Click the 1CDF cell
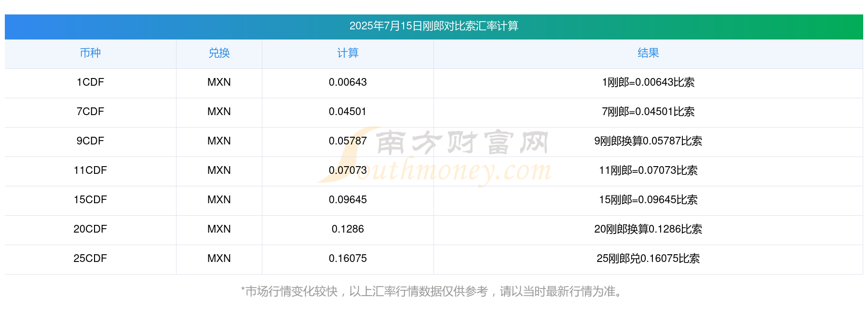 [x=90, y=82]
